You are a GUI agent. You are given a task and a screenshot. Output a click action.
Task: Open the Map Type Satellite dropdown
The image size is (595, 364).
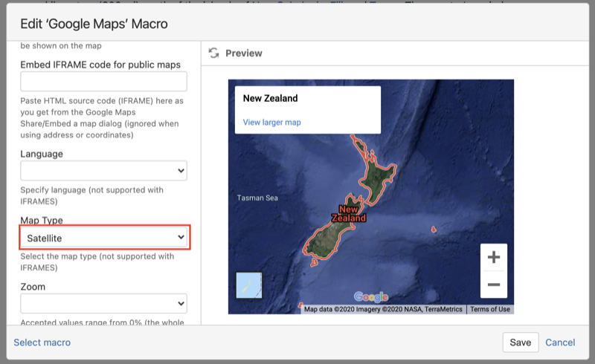tap(104, 238)
